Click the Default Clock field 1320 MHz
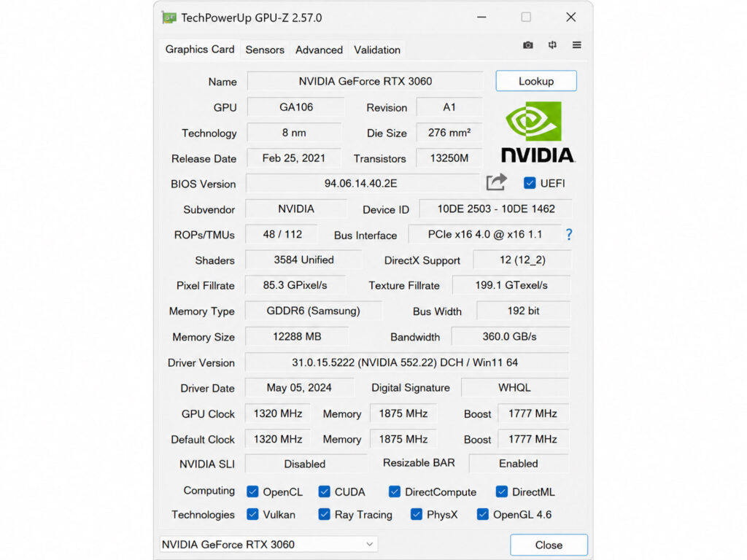Screen dimensions: 747x560 tap(278, 439)
